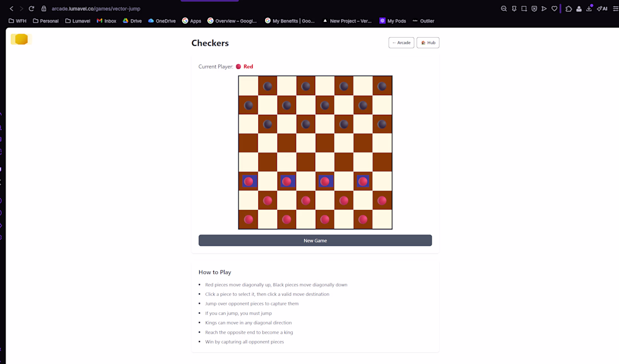Return to Arcade with the Arcade button
Image resolution: width=619 pixels, height=364 pixels.
point(401,43)
